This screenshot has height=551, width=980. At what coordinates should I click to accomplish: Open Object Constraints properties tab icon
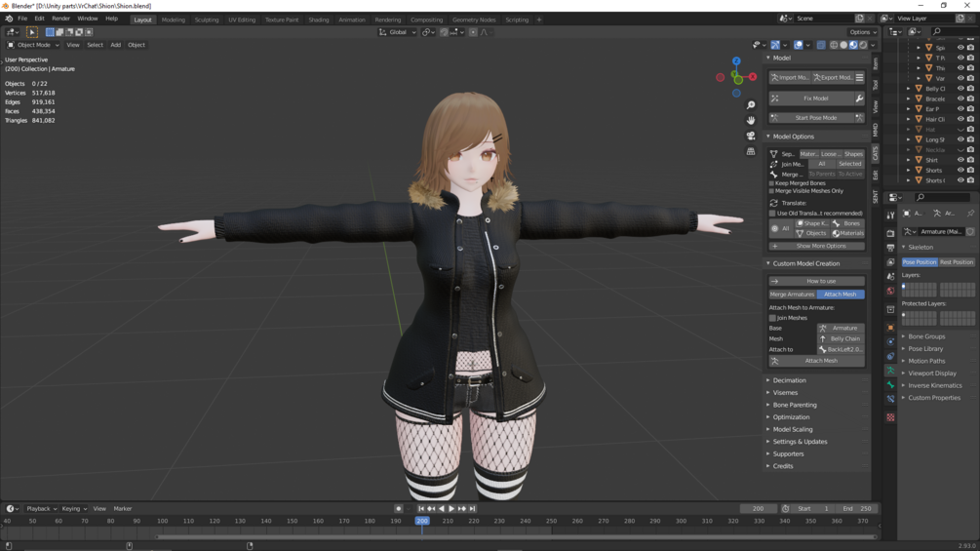click(890, 356)
